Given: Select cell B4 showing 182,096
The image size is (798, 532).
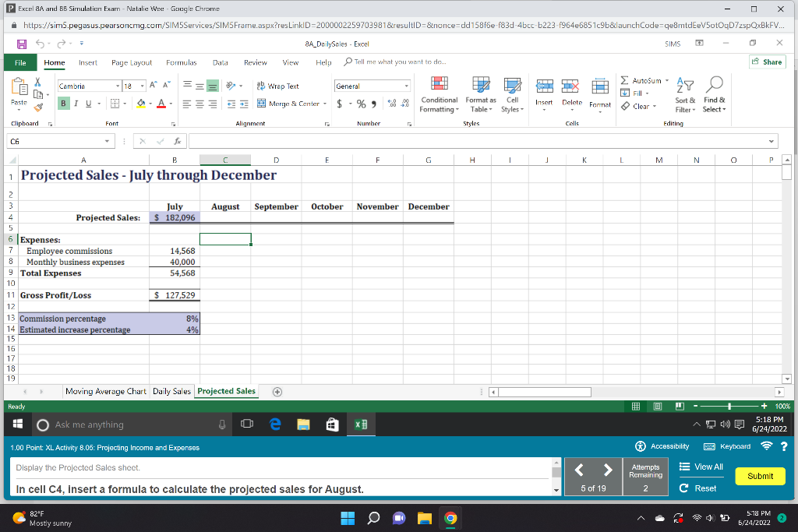Looking at the screenshot, I should 175,217.
